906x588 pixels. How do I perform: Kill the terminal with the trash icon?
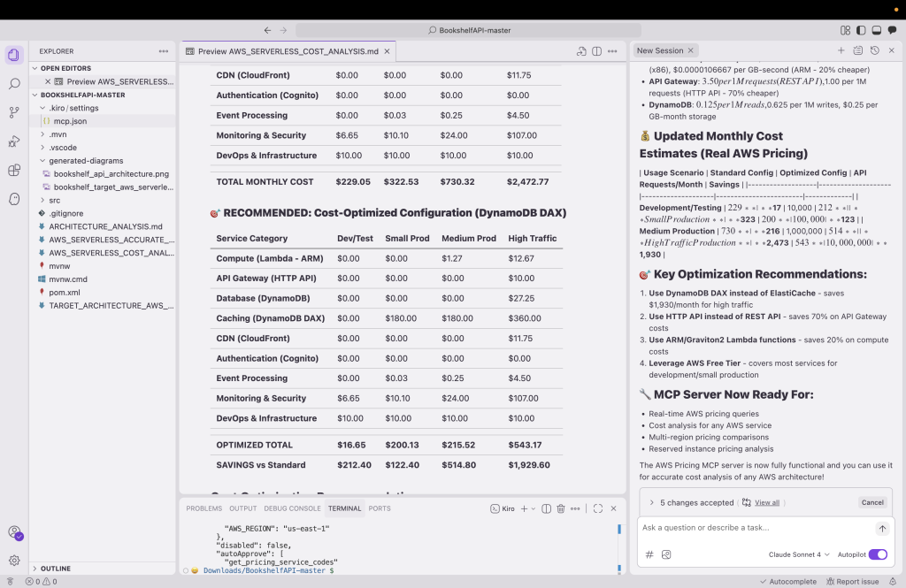tap(561, 508)
